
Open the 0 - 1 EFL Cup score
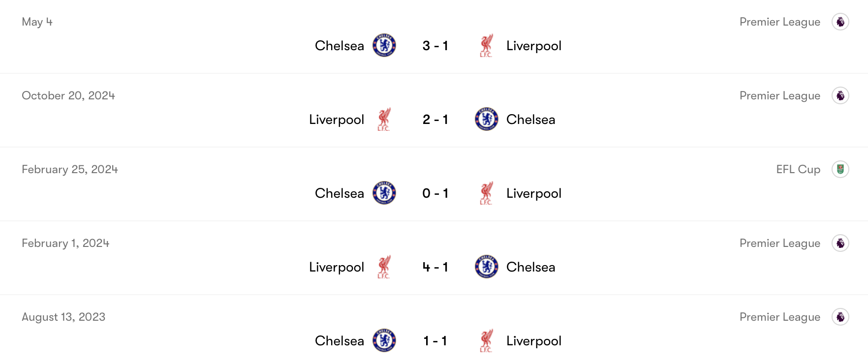[x=435, y=193]
